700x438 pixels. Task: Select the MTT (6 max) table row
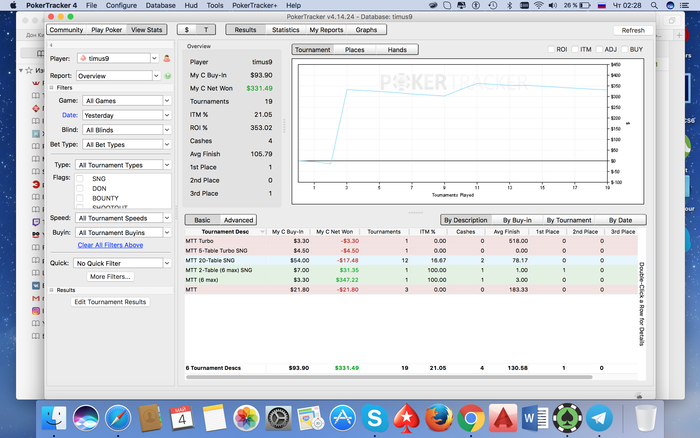411,280
